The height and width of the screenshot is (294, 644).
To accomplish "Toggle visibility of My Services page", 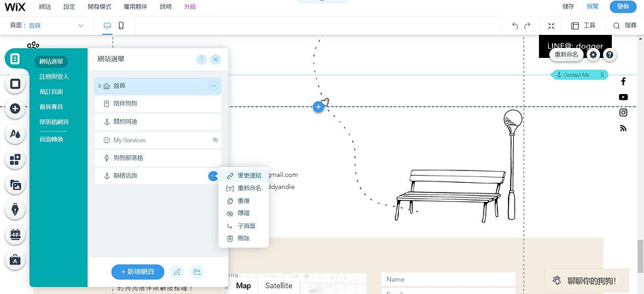I will (x=216, y=140).
